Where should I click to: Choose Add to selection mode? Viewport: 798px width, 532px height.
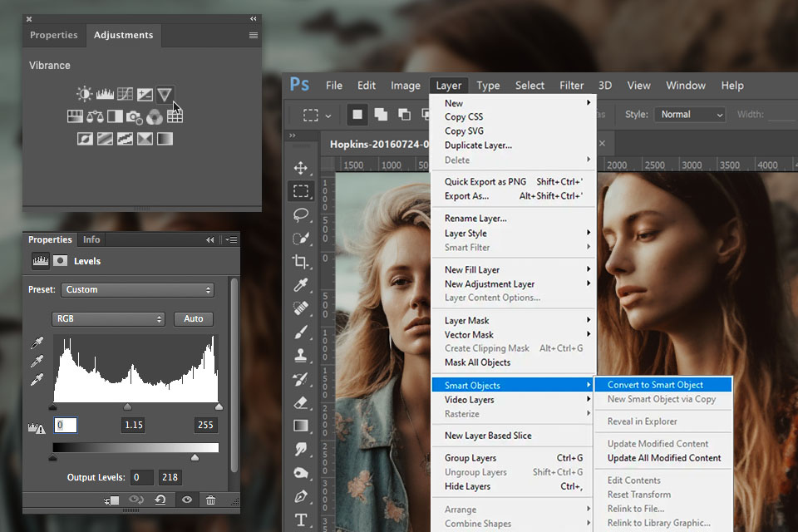coord(381,115)
